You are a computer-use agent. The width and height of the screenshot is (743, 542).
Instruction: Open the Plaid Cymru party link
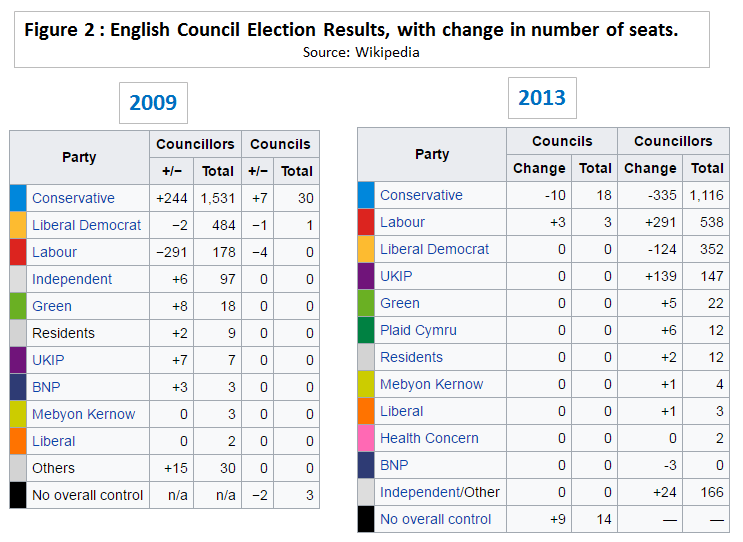pyautogui.click(x=418, y=330)
